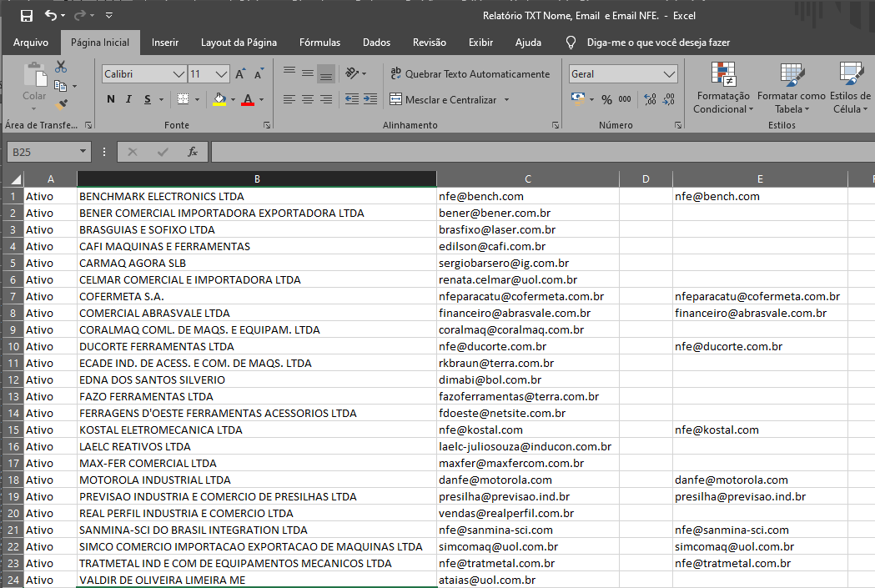
Task: Click the Cut scissors icon
Action: [61, 67]
